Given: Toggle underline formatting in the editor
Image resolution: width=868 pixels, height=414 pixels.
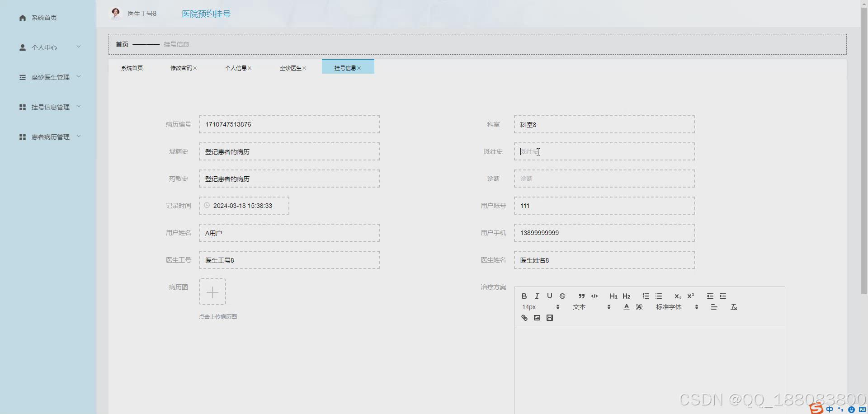Looking at the screenshot, I should (549, 296).
